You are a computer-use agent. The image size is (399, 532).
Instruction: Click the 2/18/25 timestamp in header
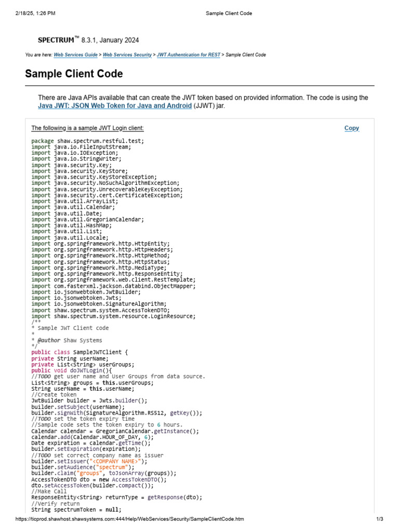(x=35, y=13)
